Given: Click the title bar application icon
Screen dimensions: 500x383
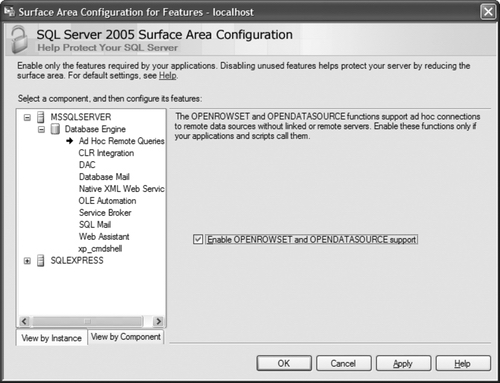Looking at the screenshot, I should click(9, 12).
